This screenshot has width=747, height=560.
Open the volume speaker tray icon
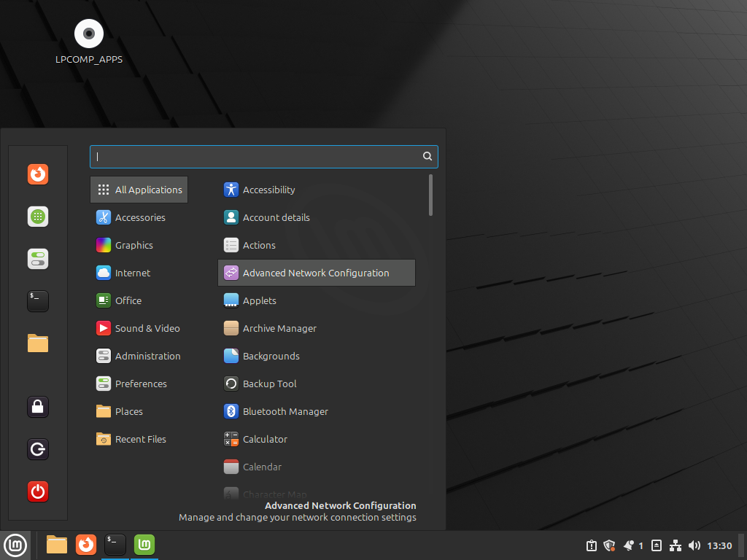point(694,545)
